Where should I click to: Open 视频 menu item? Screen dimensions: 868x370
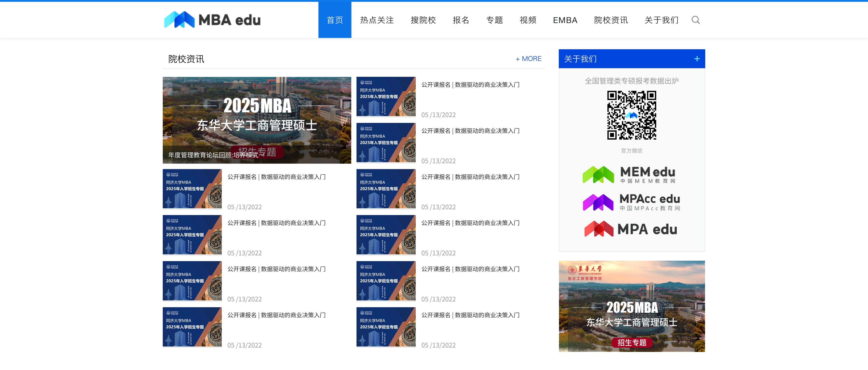[x=528, y=20]
